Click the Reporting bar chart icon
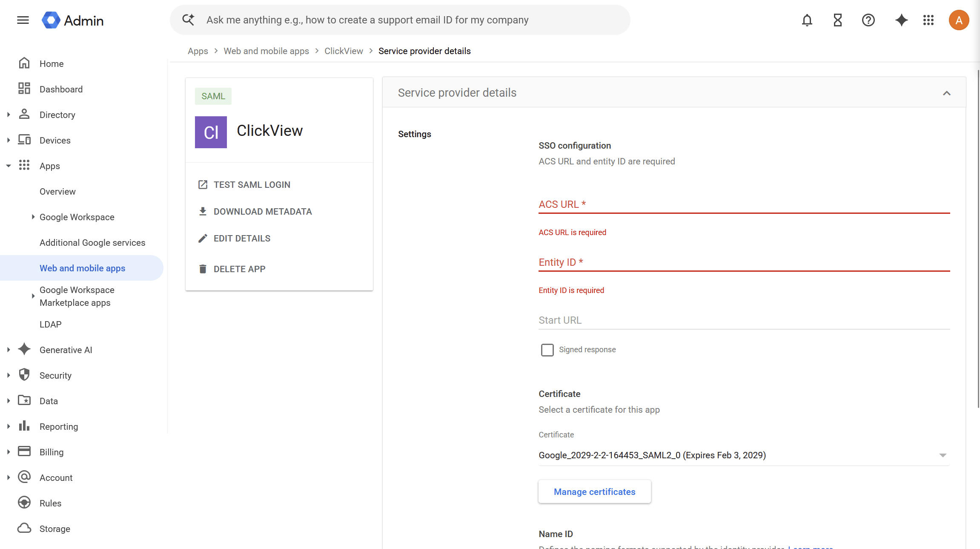The width and height of the screenshot is (980, 549). point(24,426)
